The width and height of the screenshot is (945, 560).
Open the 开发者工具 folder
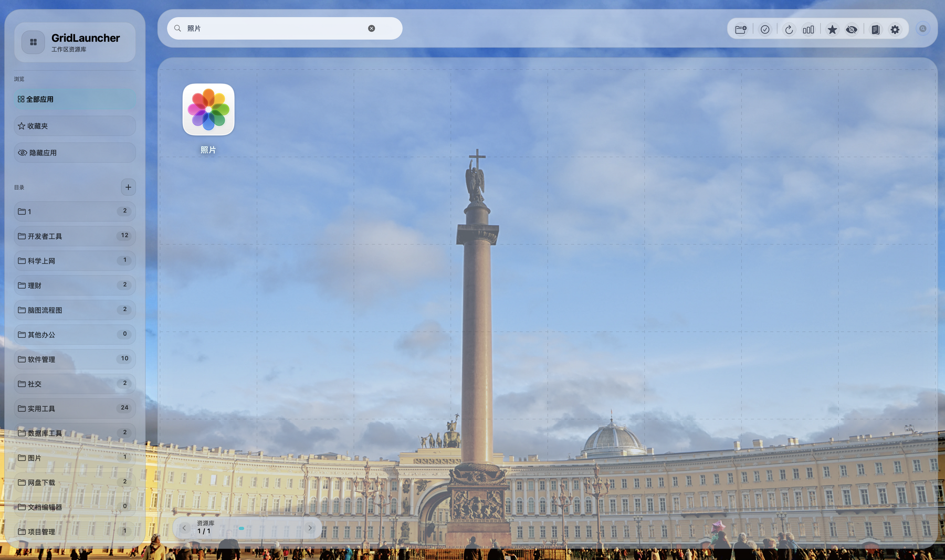[x=75, y=236]
